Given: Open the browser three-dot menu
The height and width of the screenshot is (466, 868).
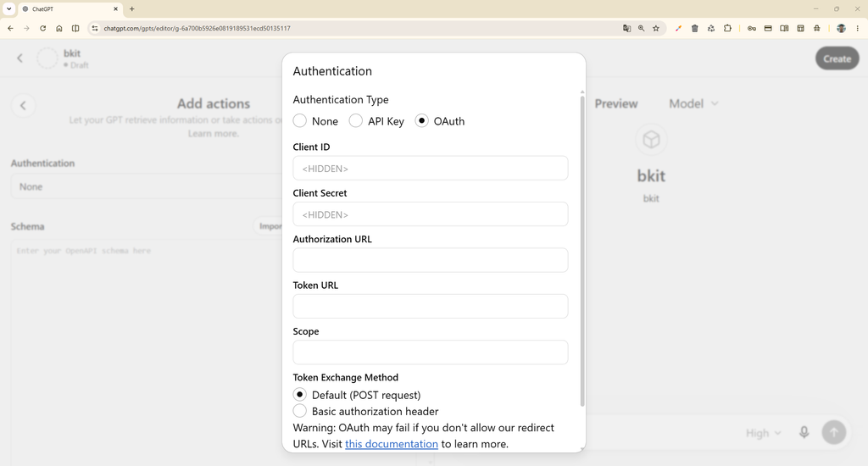Looking at the screenshot, I should point(858,28).
